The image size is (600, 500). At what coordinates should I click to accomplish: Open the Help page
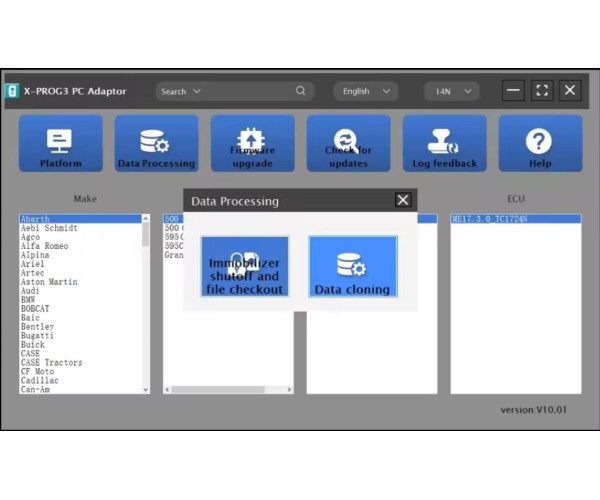(x=540, y=143)
